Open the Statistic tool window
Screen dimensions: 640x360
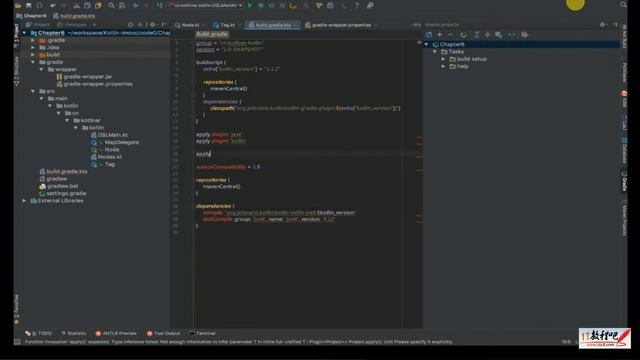(73, 333)
